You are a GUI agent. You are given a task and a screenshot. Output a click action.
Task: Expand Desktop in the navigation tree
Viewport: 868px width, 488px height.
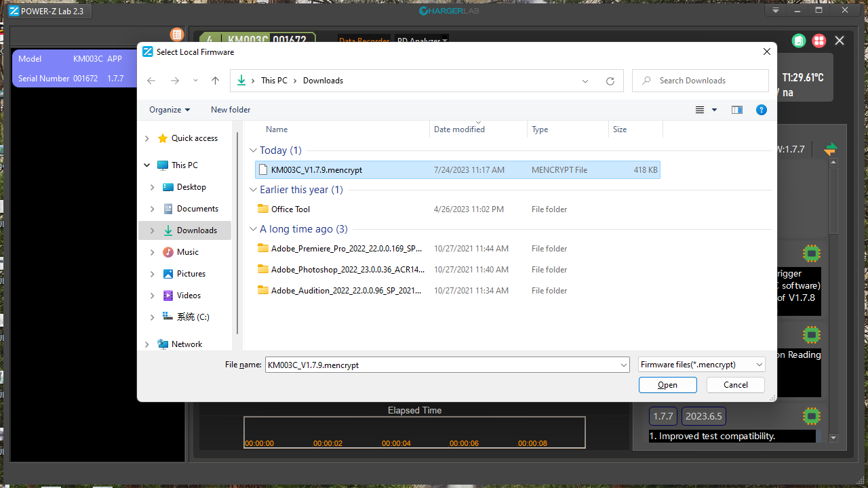pos(153,186)
